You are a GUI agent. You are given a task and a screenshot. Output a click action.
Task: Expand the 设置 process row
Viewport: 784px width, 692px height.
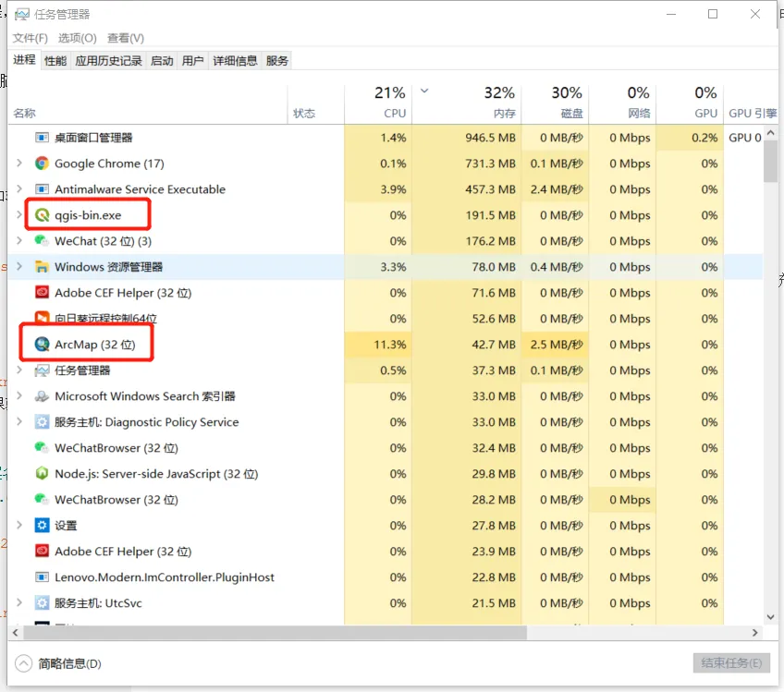click(x=19, y=525)
